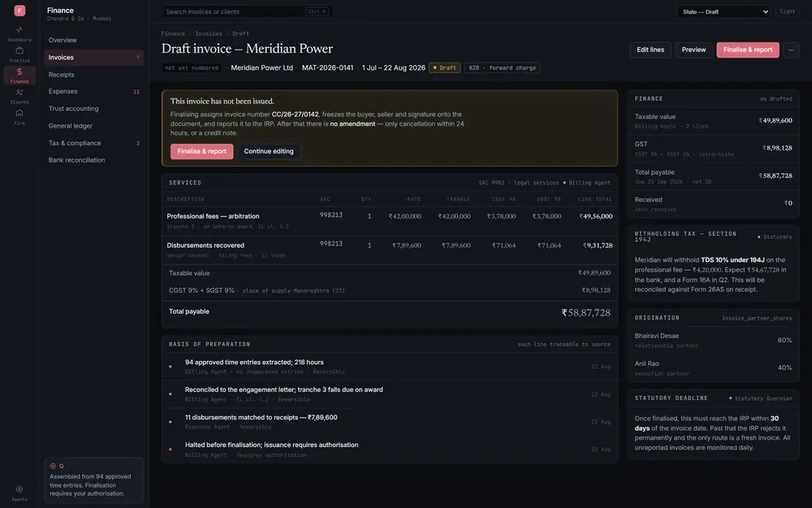Open Tax & compliance in sidebar
The height and width of the screenshot is (508, 812).
[93, 143]
